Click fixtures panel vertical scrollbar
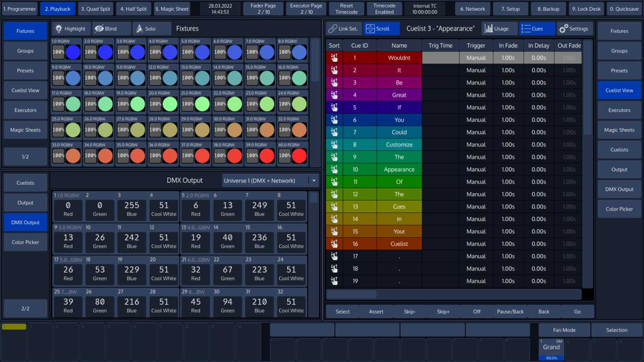 click(315, 60)
